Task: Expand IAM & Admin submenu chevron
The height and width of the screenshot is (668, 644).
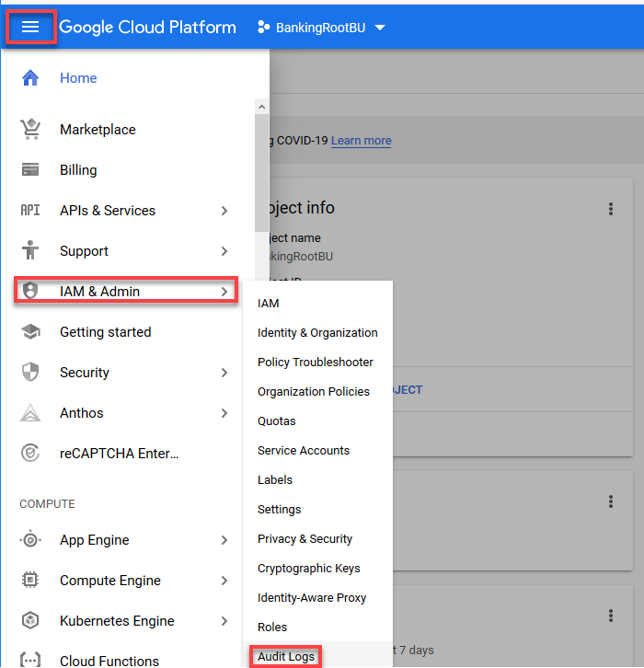Action: (x=224, y=292)
